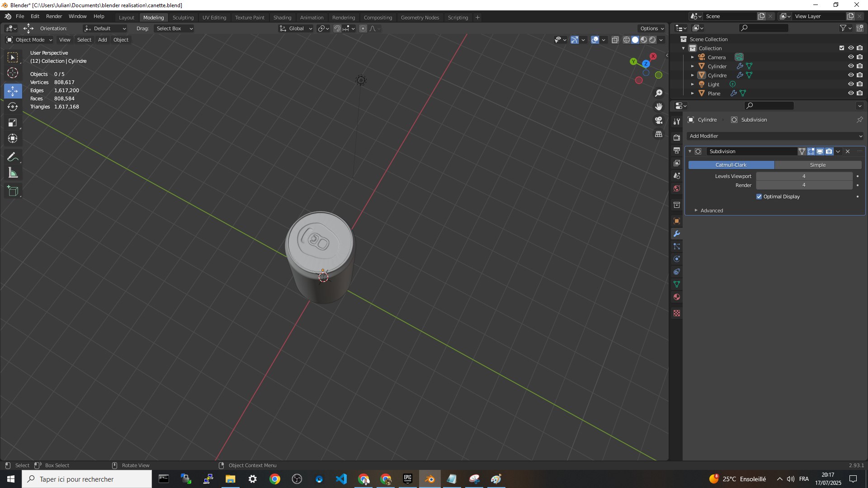Click the Pan view hand icon

659,107
